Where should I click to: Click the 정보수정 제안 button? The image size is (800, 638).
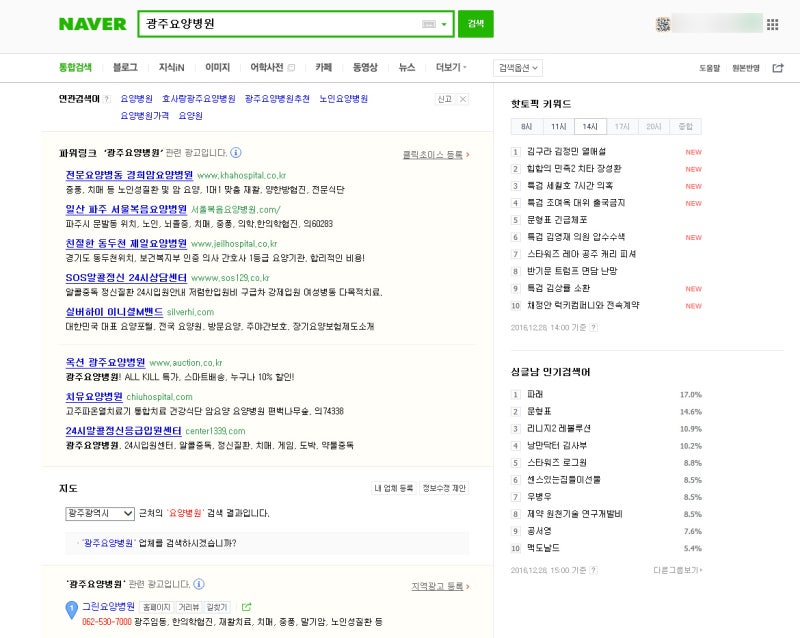444,488
